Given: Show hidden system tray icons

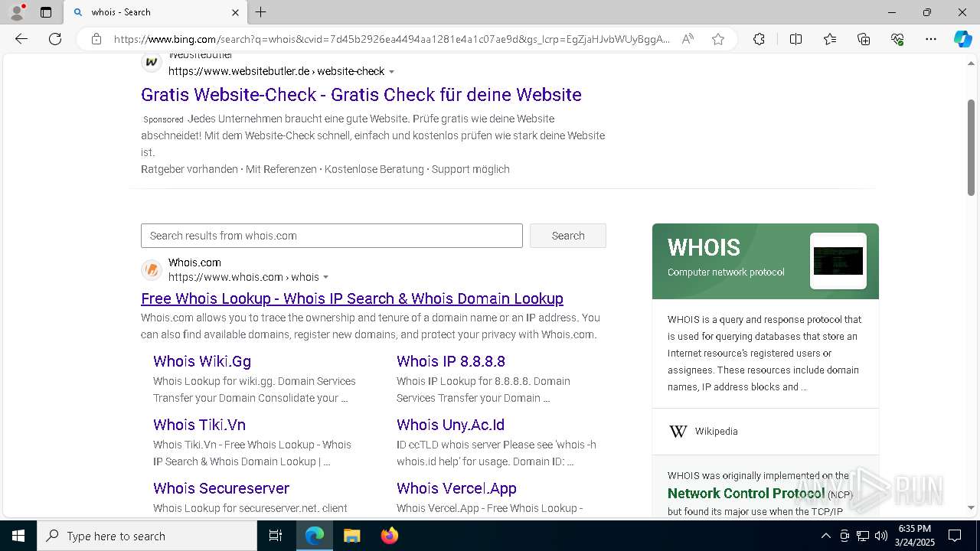Looking at the screenshot, I should coord(825,536).
